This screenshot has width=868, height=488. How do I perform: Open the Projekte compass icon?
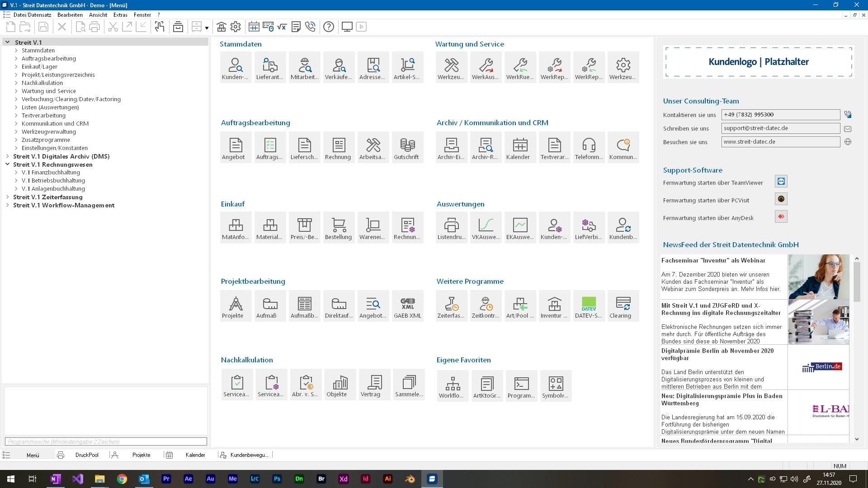pos(236,306)
